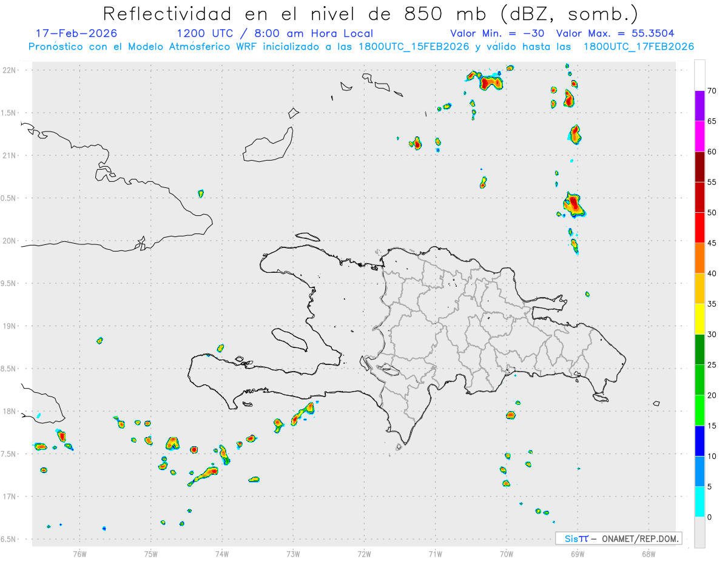Screen dimensions: 728x562
Task: Click the colorbar label '25'
Action: [712, 365]
